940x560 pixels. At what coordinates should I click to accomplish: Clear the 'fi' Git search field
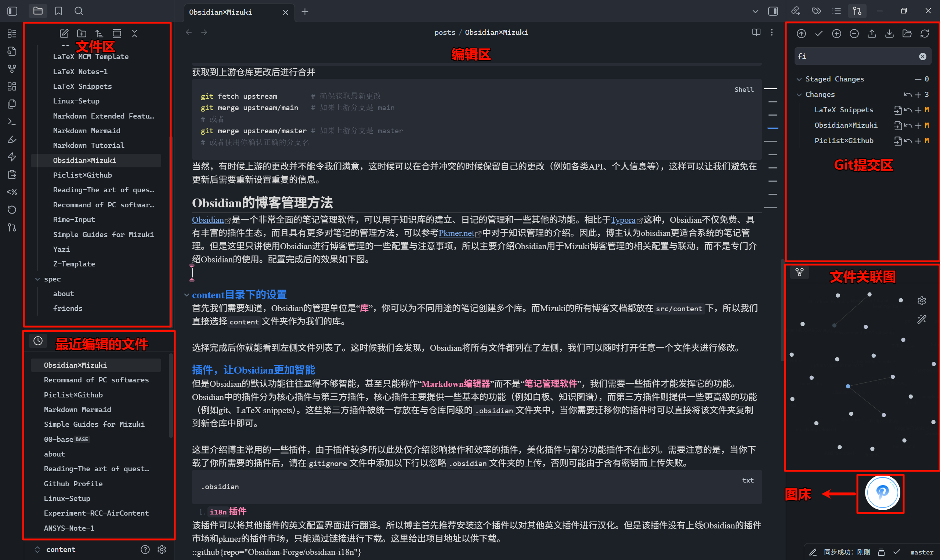(922, 56)
